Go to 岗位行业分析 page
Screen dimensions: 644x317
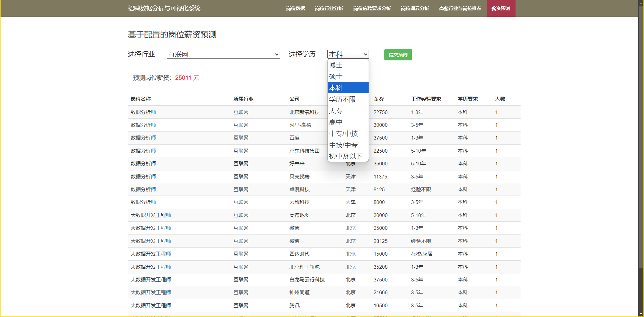pyautogui.click(x=329, y=8)
